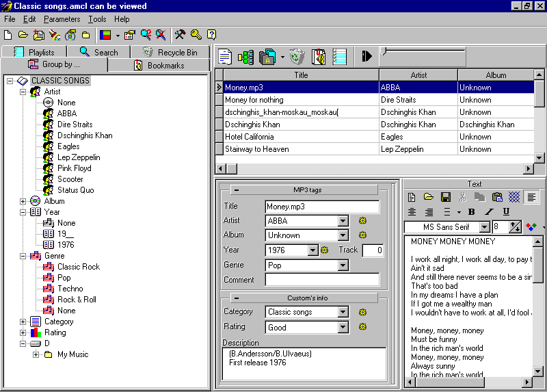Click the playback position slider thumb
Screen dimensions: 547x392
click(384, 51)
